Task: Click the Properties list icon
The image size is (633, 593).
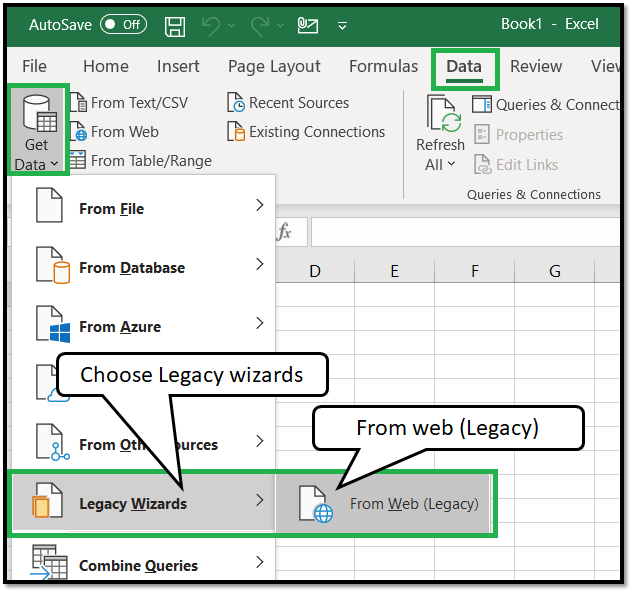Action: tap(482, 134)
